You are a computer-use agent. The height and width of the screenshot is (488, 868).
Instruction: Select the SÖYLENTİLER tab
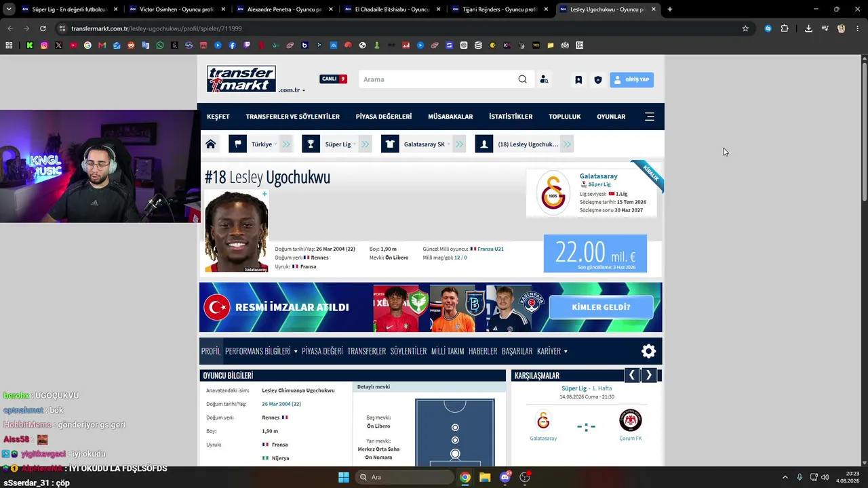click(408, 351)
